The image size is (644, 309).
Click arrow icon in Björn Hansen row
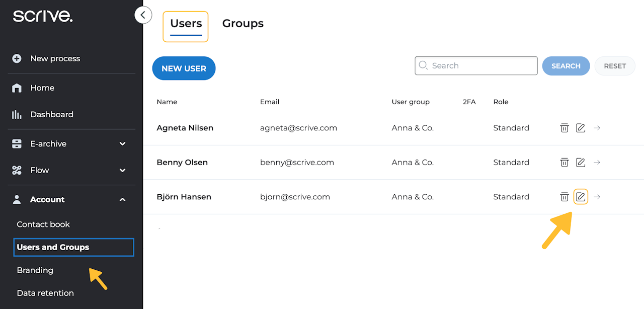[x=597, y=197]
